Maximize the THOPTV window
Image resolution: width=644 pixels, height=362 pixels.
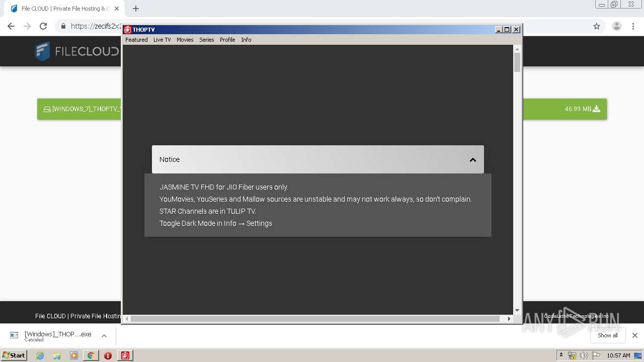tap(507, 30)
